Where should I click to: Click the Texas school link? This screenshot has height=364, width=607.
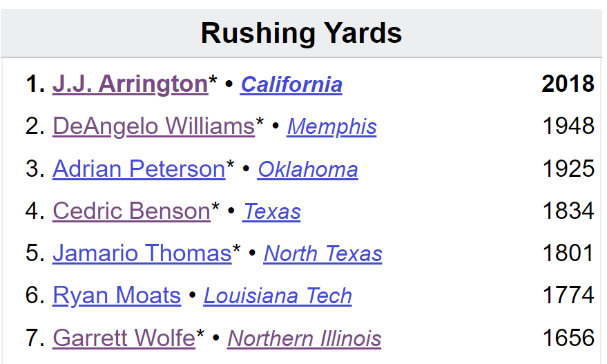pos(272,211)
